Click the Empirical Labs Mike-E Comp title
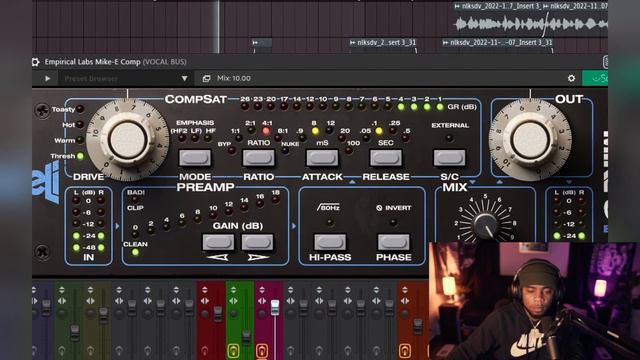The image size is (640, 360). (x=92, y=62)
